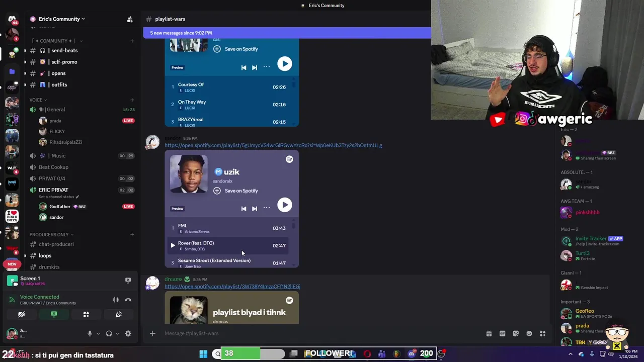Click top playlist track list scrollbar

point(294,84)
